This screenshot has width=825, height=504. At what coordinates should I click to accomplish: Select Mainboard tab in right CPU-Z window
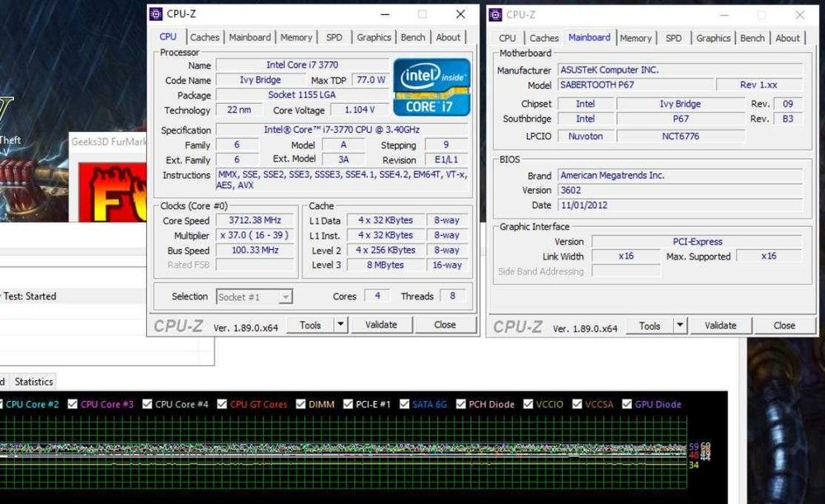589,37
